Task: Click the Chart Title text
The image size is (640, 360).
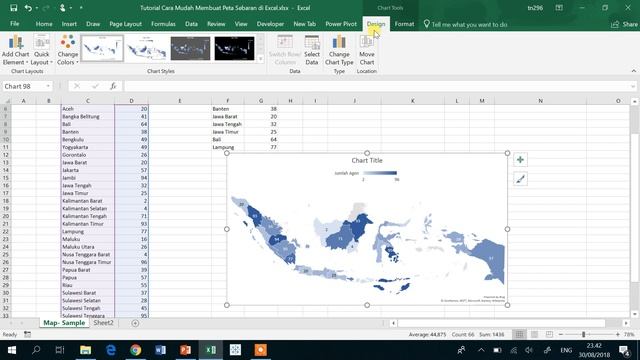Action: pyautogui.click(x=367, y=160)
